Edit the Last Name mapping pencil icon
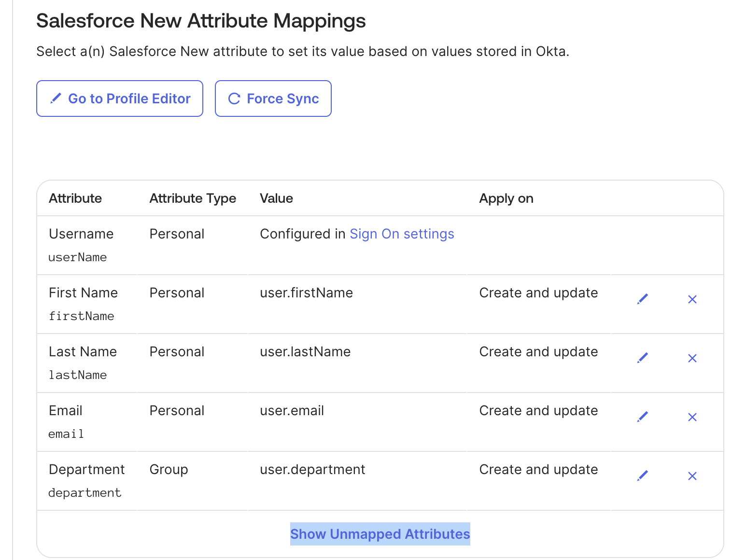The image size is (732, 560). pos(643,358)
